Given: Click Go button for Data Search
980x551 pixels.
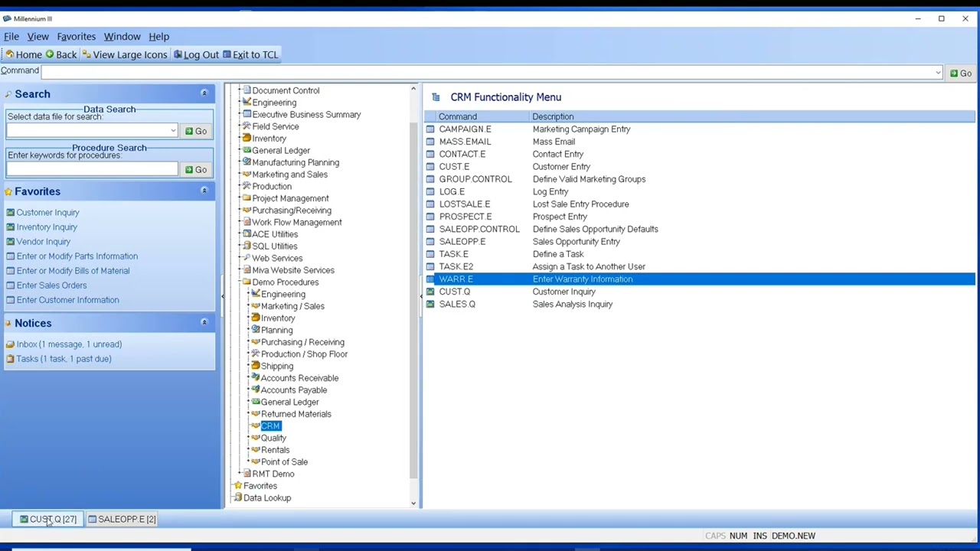Looking at the screenshot, I should coord(195,131).
